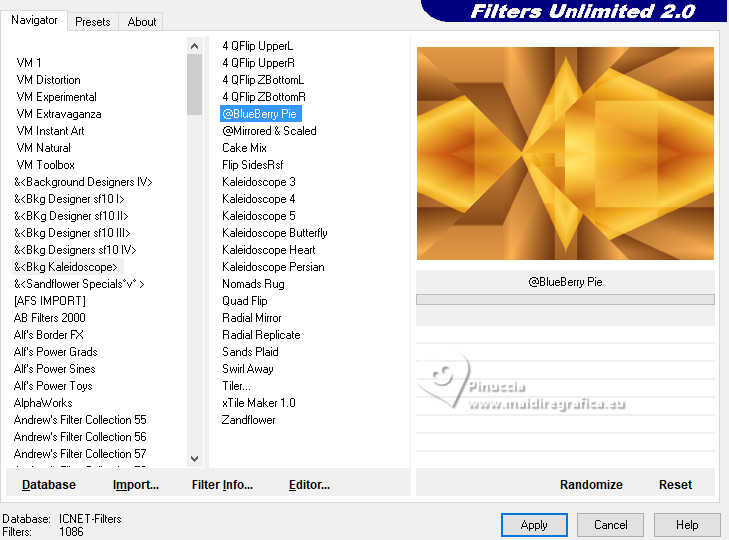Pick VM Toolbox category

pyautogui.click(x=45, y=165)
